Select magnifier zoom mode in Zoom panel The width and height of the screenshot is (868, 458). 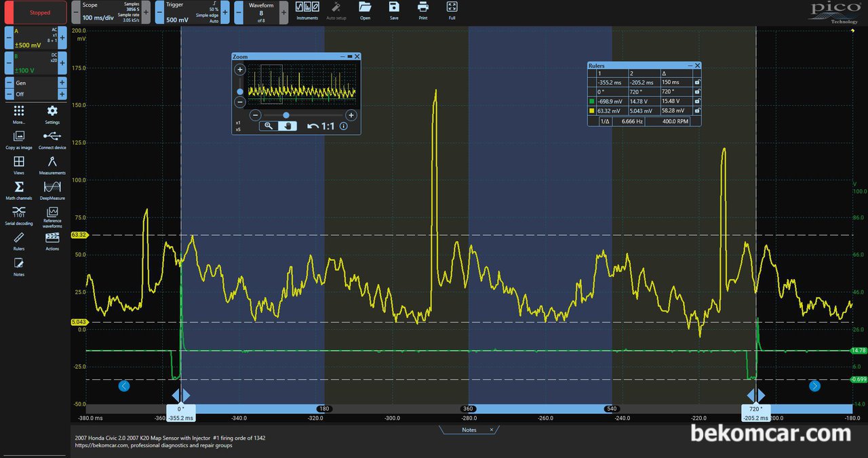click(269, 126)
